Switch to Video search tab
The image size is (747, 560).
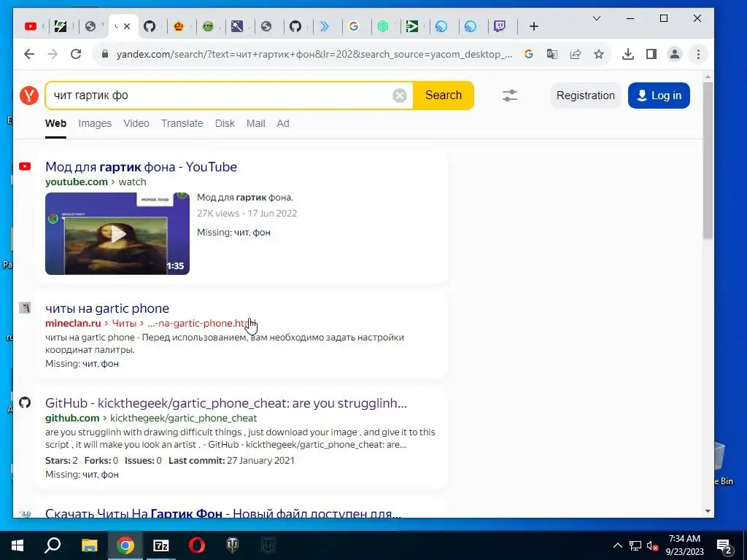click(x=136, y=124)
